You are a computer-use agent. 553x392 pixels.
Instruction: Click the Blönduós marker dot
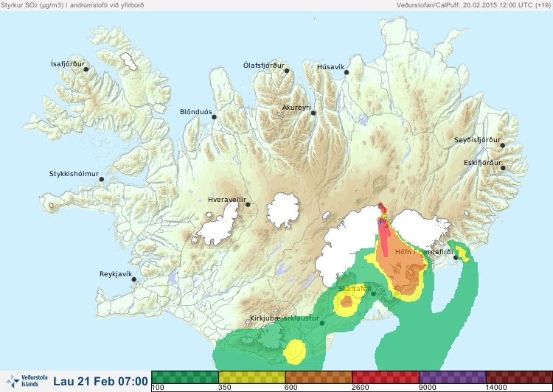[x=214, y=117]
